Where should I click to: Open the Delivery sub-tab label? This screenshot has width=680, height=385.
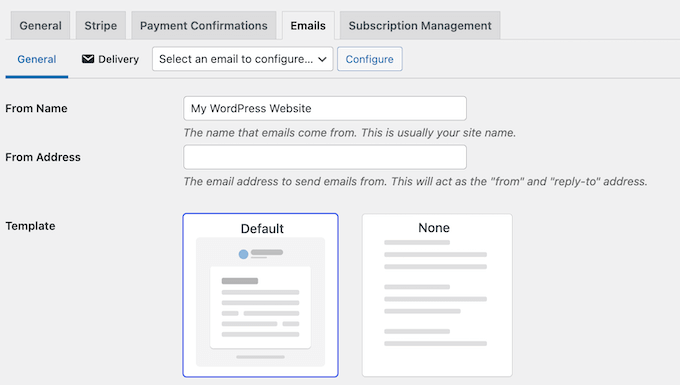(118, 59)
